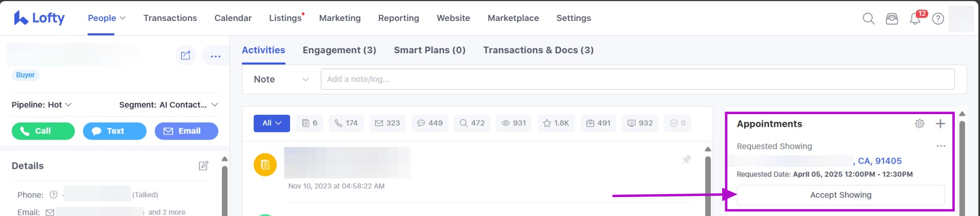980x216 pixels.
Task: Expand the Pipeline: Hot dropdown
Action: [42, 105]
